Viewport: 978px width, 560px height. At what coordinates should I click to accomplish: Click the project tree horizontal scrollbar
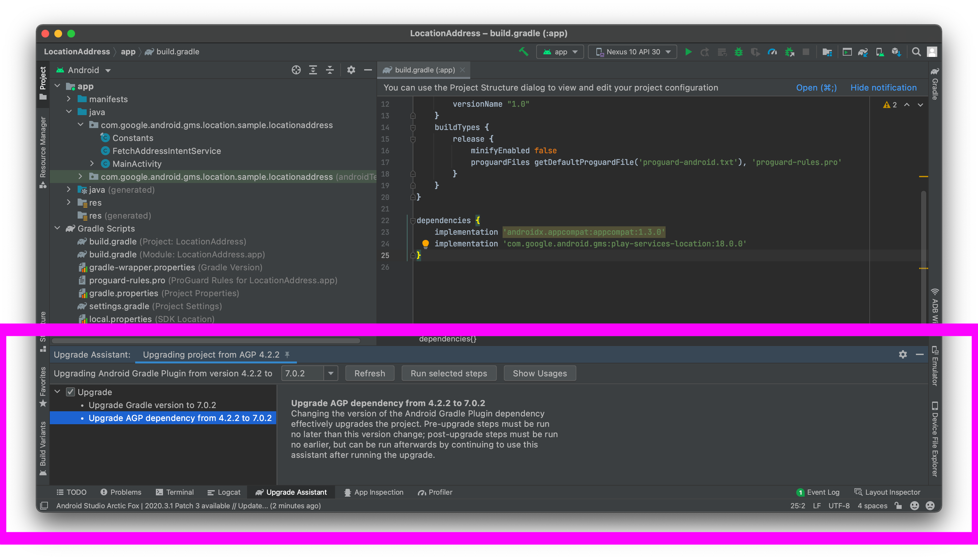[x=206, y=340]
